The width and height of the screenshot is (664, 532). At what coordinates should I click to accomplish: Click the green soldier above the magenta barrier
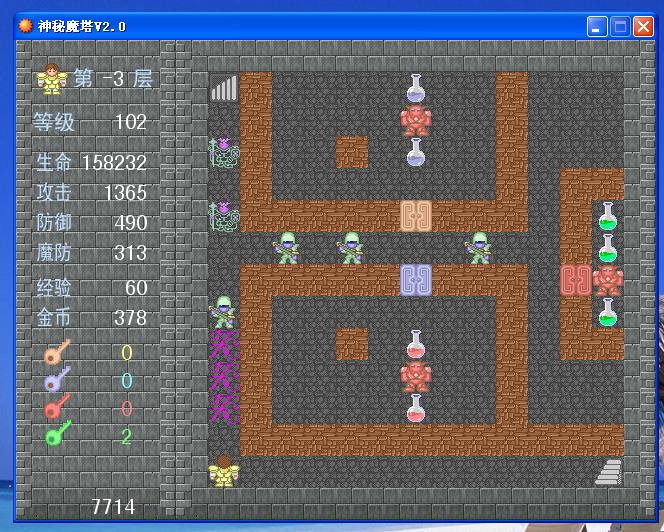click(223, 312)
